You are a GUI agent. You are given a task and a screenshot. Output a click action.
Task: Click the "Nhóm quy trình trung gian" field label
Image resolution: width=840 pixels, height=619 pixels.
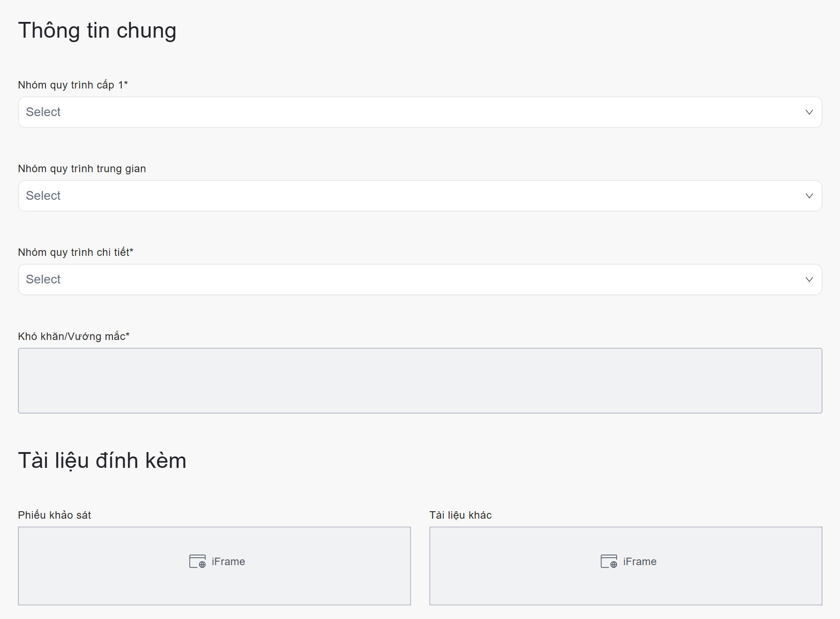point(82,169)
